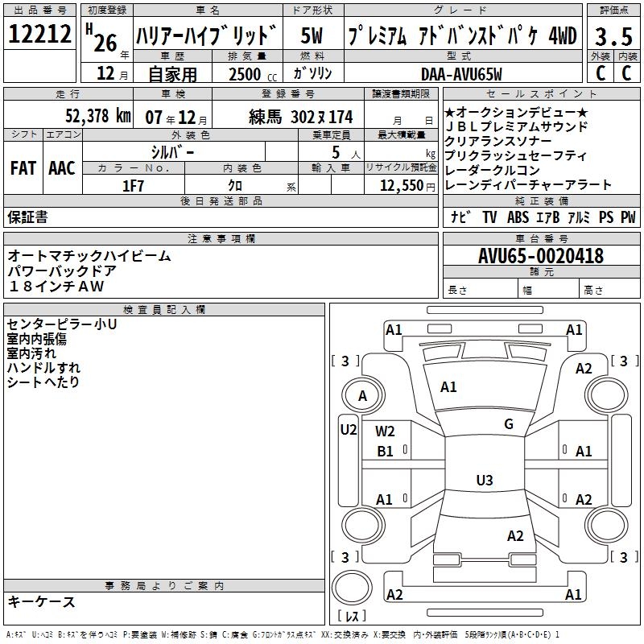Select mileage 52,378 km
The width and height of the screenshot is (644, 644).
(98, 116)
